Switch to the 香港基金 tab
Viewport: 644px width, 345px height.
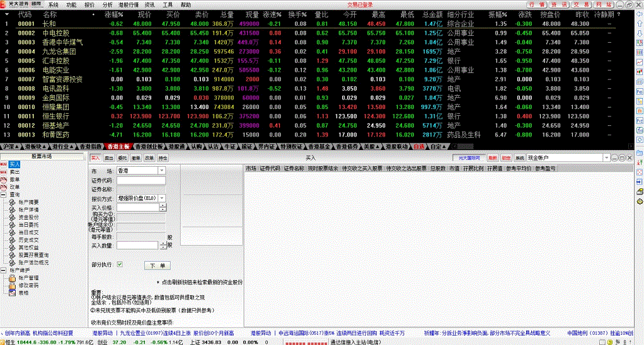319,147
